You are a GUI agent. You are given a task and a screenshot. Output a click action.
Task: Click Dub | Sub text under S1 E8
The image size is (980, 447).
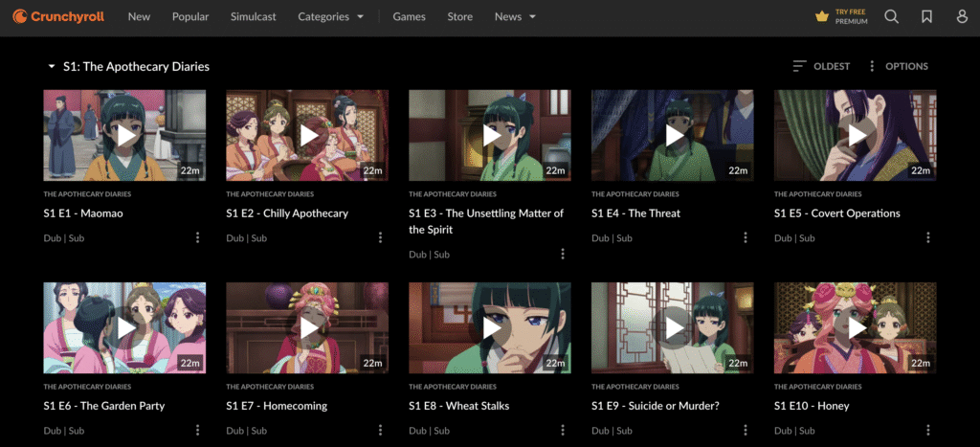(x=430, y=431)
